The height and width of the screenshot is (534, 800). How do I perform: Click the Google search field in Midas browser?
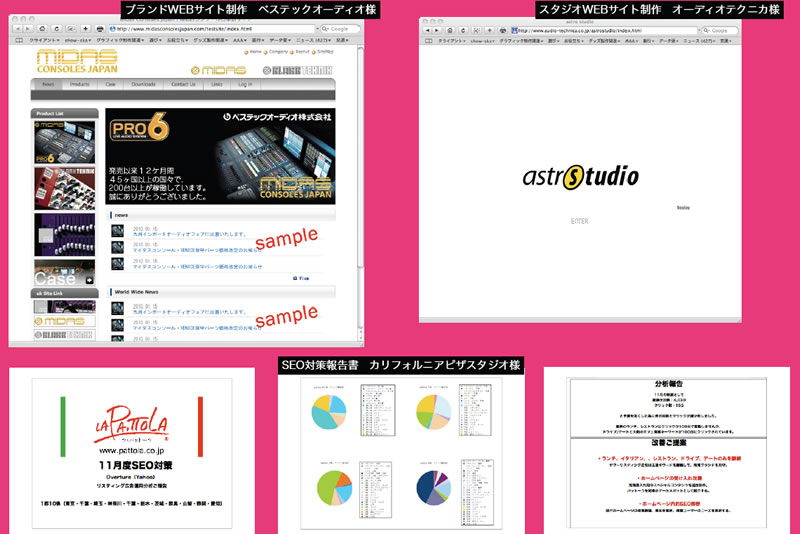point(340,29)
